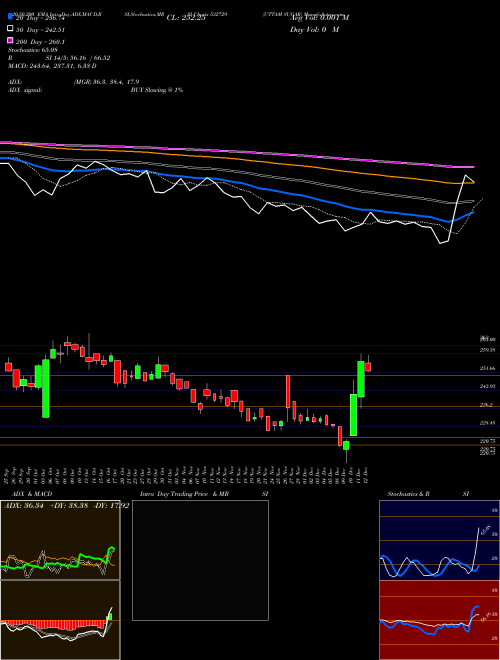Click the long red candle in late November

click(288, 391)
